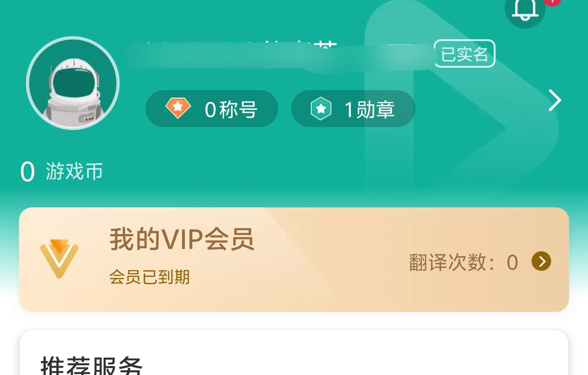Screen dimensions: 588x375
Task: Open notifications via the bell icon
Action: (525, 10)
